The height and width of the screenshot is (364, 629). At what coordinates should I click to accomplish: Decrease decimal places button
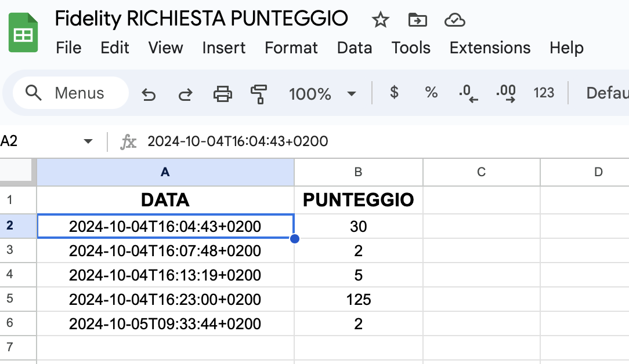[468, 93]
